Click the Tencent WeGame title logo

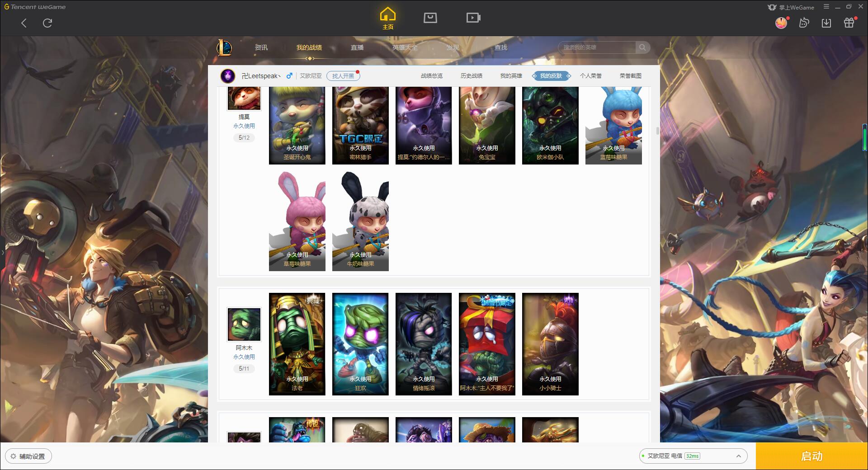point(35,7)
